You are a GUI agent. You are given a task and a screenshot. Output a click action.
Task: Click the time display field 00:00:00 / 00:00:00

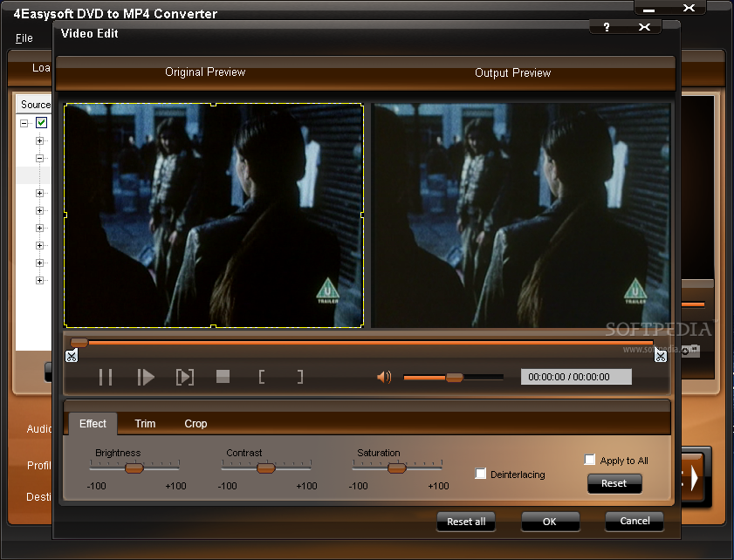pyautogui.click(x=576, y=377)
